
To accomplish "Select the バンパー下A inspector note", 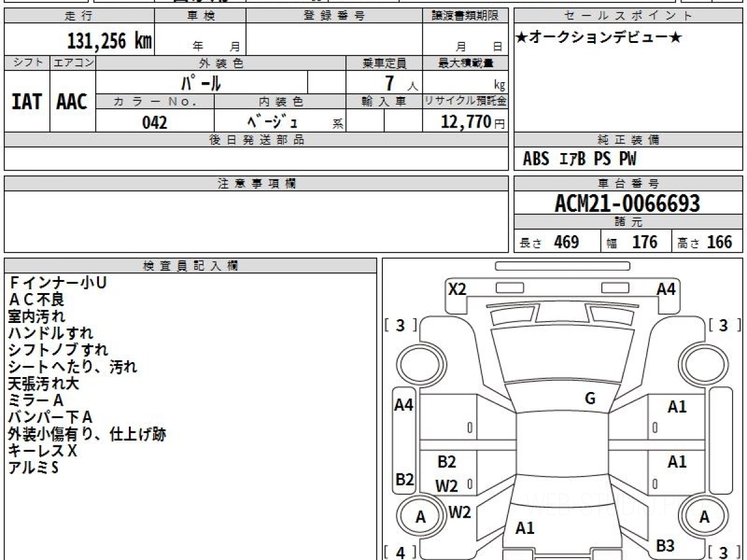I will (50, 418).
